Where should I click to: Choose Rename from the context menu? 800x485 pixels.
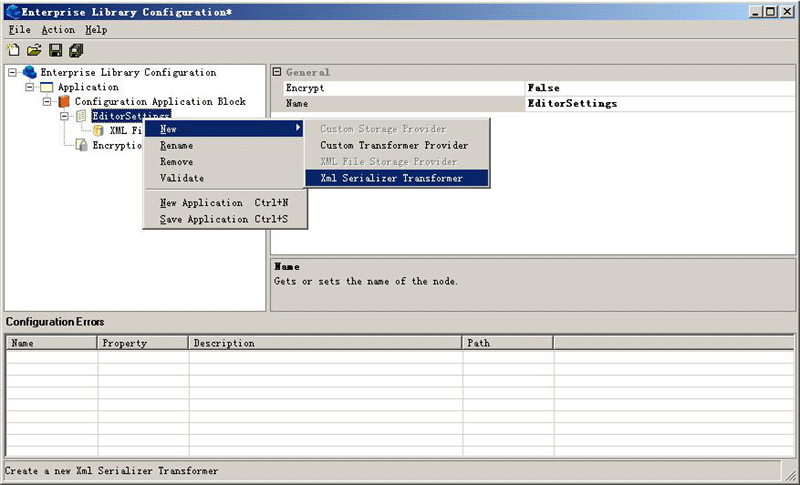[177, 146]
